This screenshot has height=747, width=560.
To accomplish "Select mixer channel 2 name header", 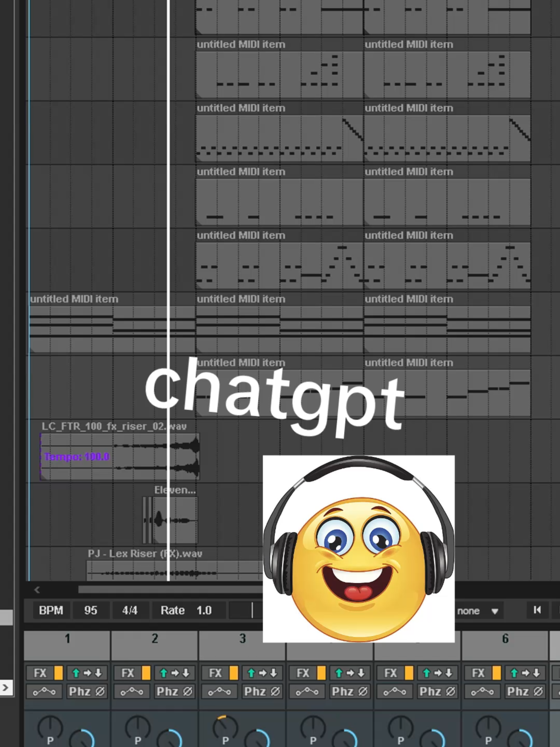I will pyautogui.click(x=155, y=645).
